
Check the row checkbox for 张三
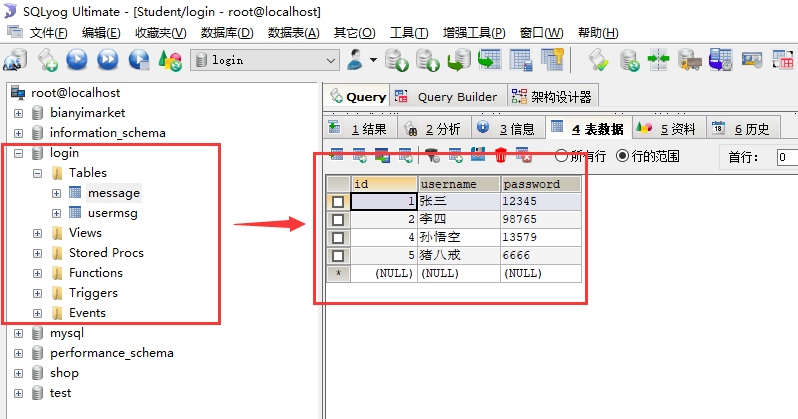click(x=338, y=202)
